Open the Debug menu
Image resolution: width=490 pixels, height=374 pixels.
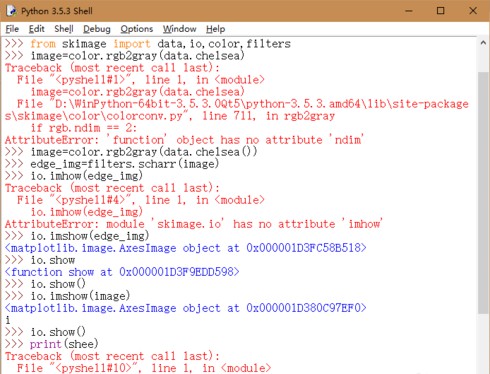97,29
